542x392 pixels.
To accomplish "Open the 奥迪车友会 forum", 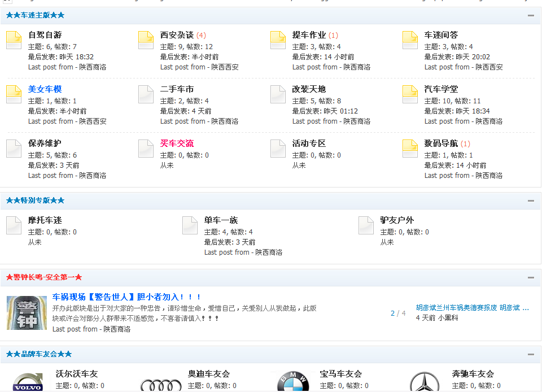I will point(209,374).
